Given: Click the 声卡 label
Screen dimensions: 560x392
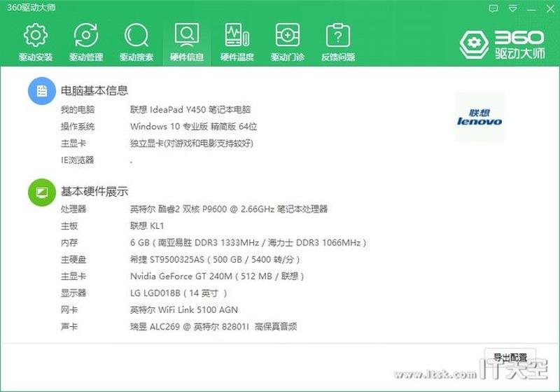Looking at the screenshot, I should (69, 326).
